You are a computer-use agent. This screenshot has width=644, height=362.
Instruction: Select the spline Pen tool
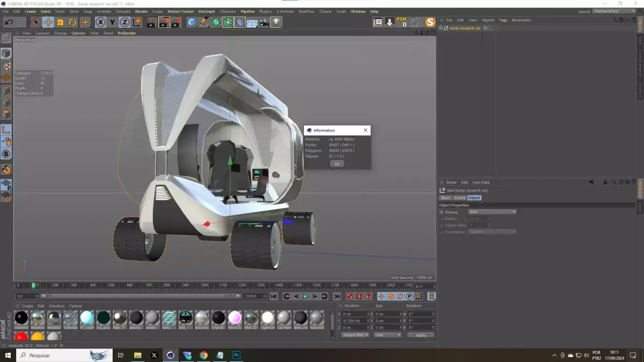pyautogui.click(x=204, y=22)
